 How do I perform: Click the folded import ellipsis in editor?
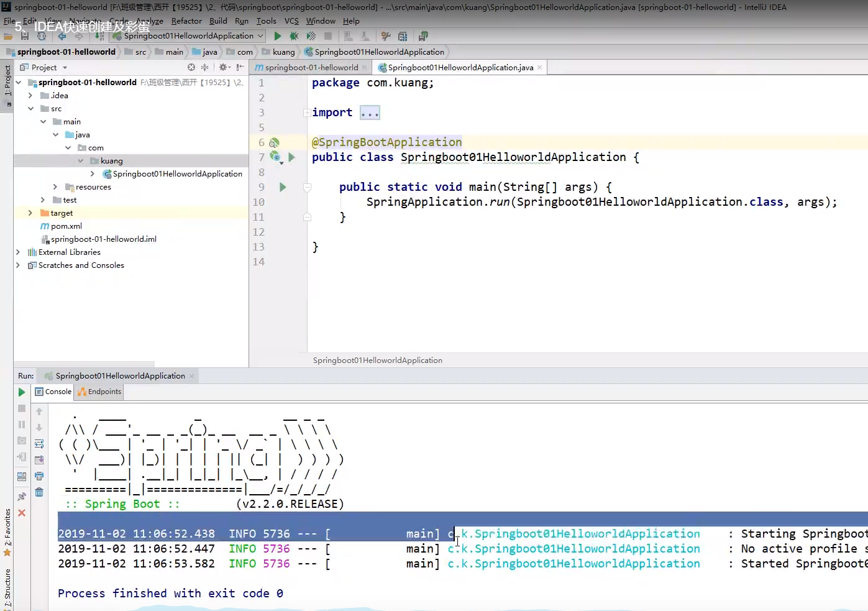pos(370,113)
